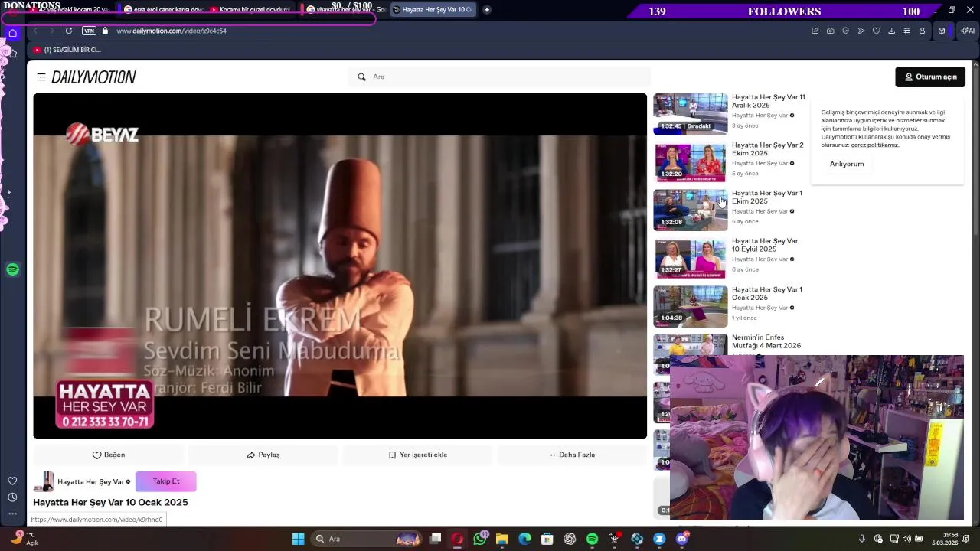
Task: Take a snapshot with camera toolbar icon
Action: (x=831, y=31)
